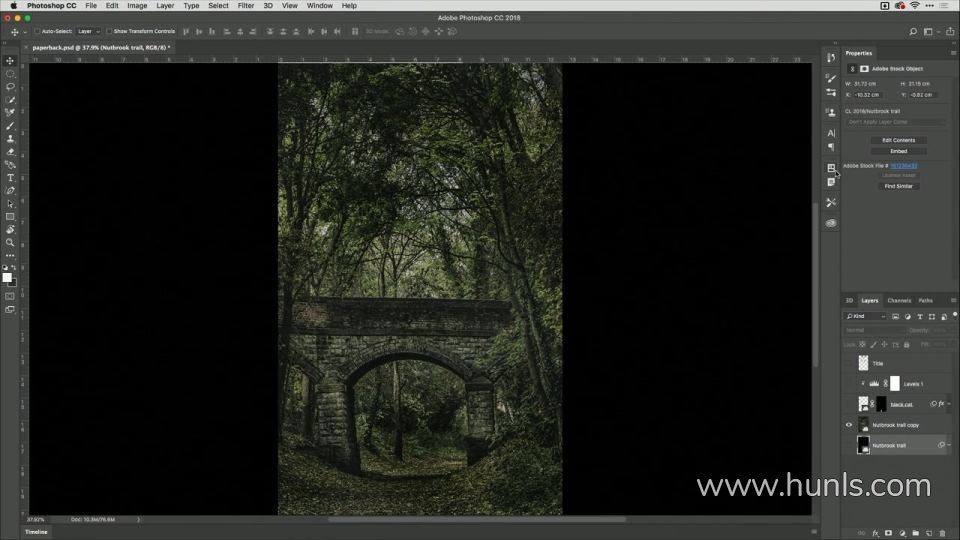Open the Layers panel menu
This screenshot has height=540, width=960.
953,301
